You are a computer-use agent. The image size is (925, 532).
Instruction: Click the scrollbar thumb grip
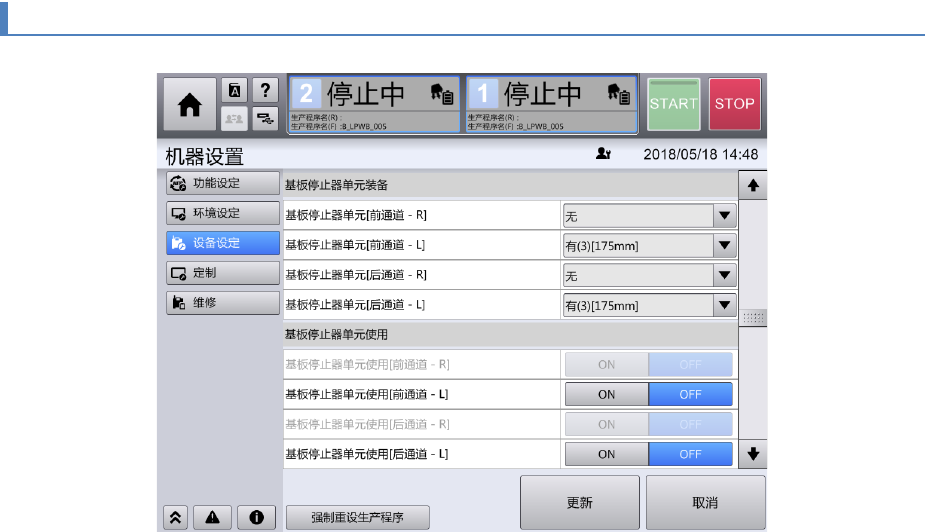point(753,317)
